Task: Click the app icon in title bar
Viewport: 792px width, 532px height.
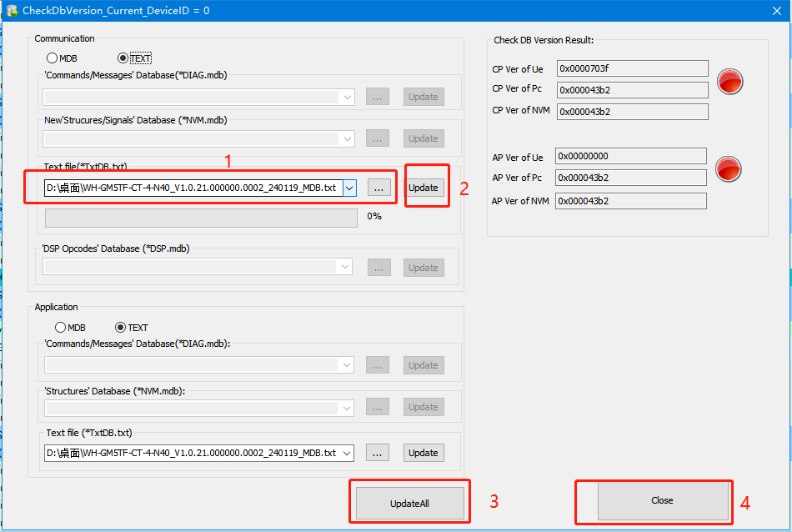Action: [x=11, y=10]
